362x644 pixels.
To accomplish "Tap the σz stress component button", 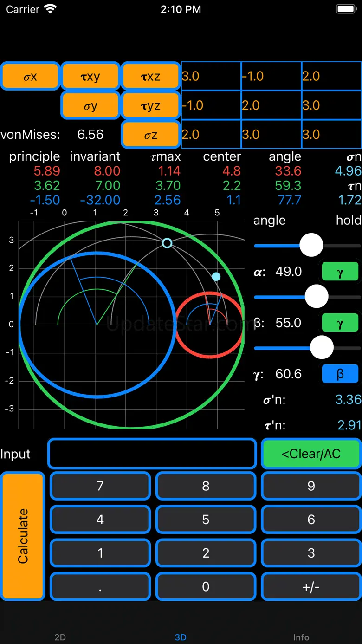I will pos(150,135).
